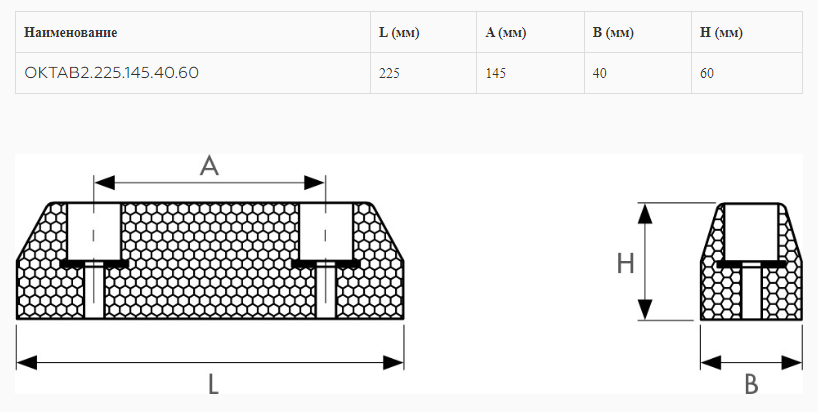818x412 pixels.
Task: Click the right mounting hole in side view
Action: pos(326,232)
